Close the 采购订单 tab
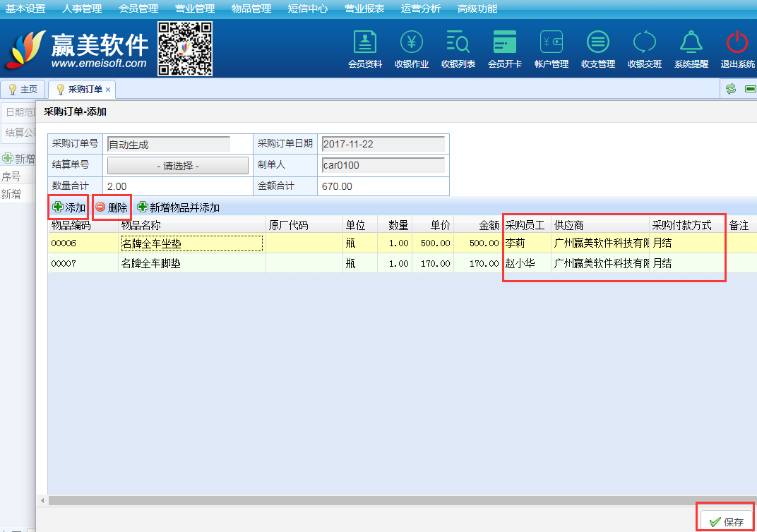 pyautogui.click(x=108, y=90)
